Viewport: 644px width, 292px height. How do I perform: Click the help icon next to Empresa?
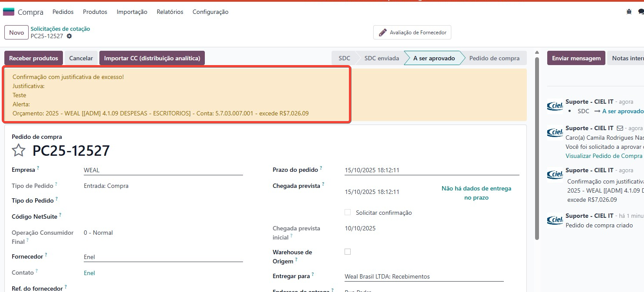pyautogui.click(x=38, y=168)
